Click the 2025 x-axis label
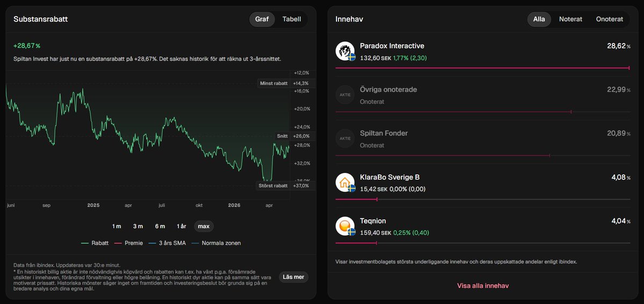 pyautogui.click(x=93, y=205)
